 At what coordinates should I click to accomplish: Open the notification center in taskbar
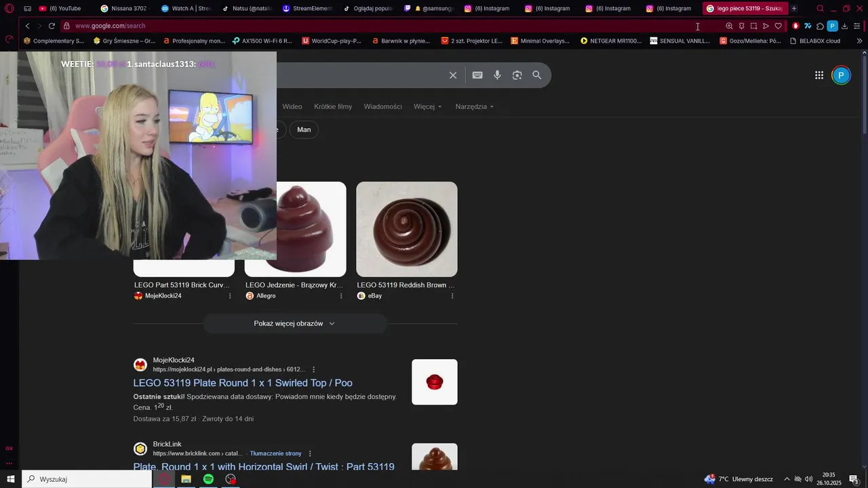click(x=854, y=479)
